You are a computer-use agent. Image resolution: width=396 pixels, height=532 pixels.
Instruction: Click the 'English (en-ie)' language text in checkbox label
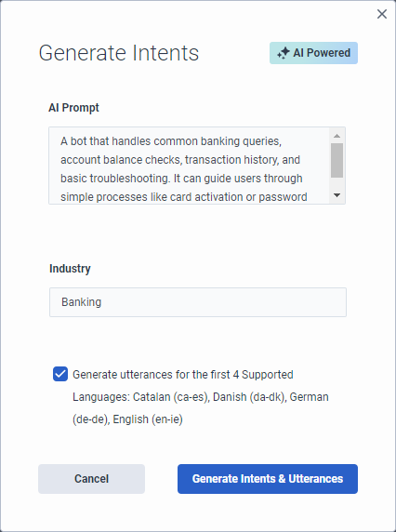(x=148, y=419)
